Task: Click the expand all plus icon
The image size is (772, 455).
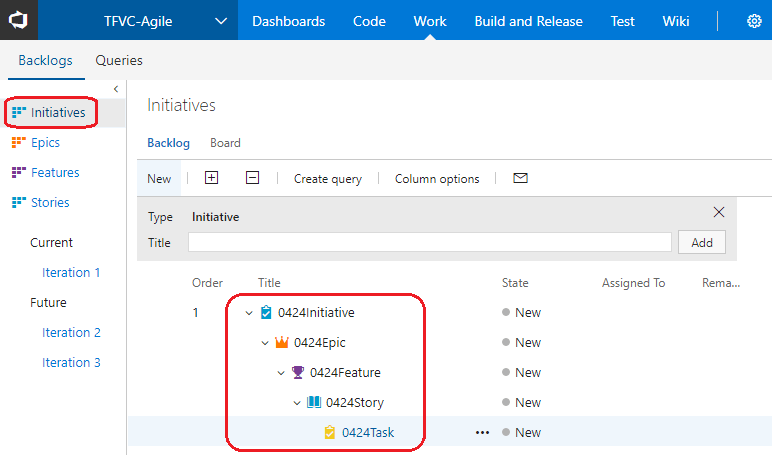Action: [x=211, y=178]
